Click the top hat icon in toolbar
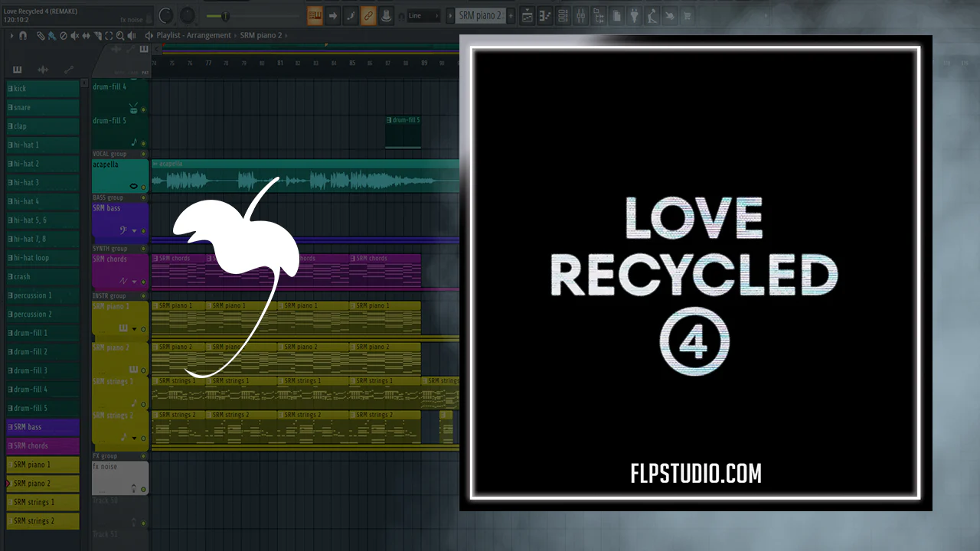The image size is (980, 551). [387, 15]
